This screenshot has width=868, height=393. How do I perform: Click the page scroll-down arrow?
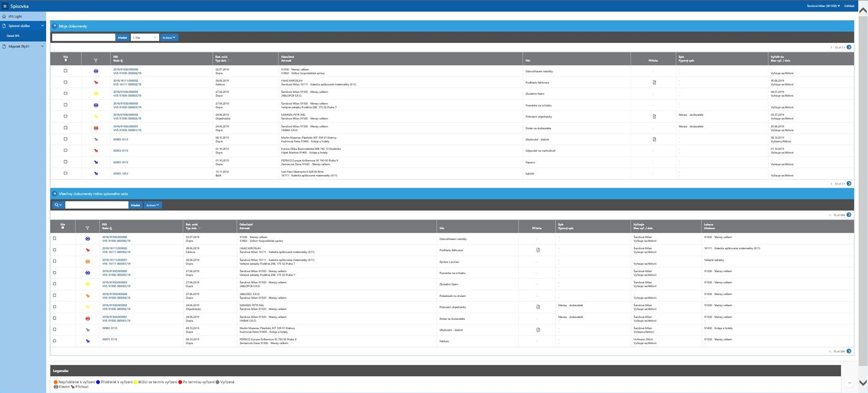863,383
